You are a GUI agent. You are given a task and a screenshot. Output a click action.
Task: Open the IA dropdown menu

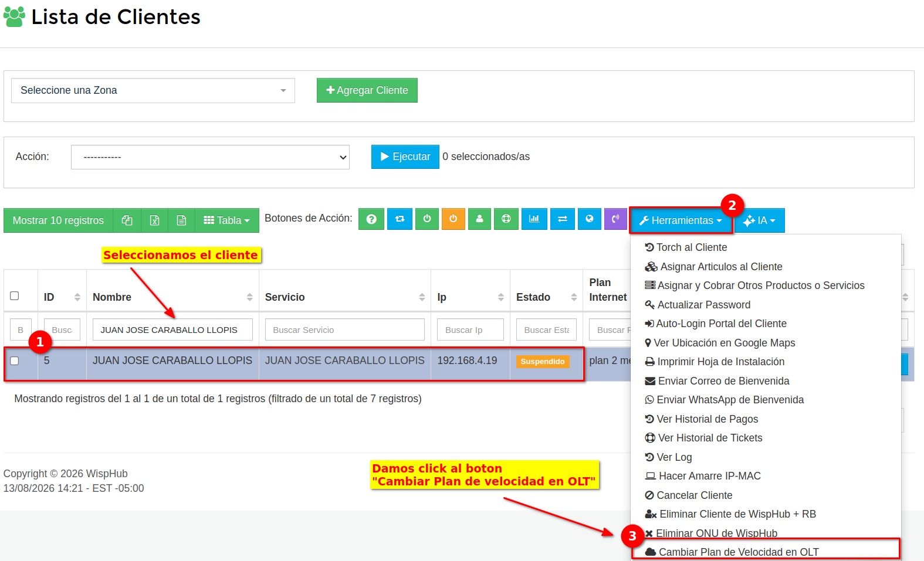759,220
